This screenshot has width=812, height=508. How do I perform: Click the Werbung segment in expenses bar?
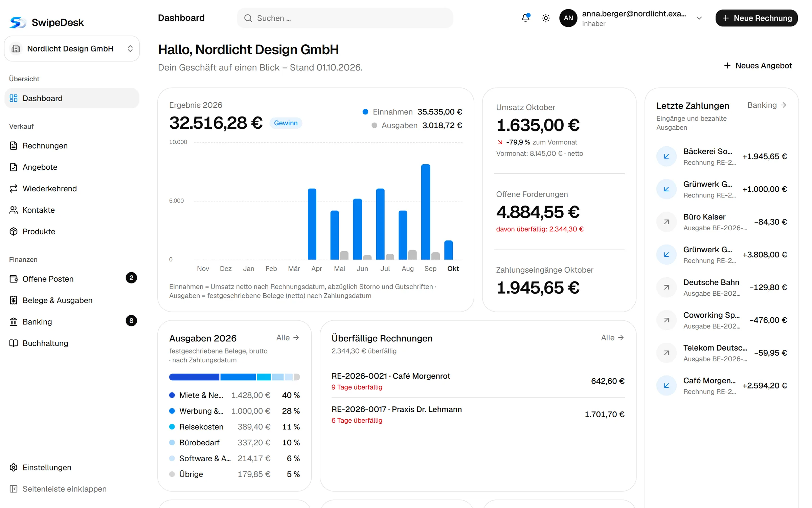pos(238,377)
